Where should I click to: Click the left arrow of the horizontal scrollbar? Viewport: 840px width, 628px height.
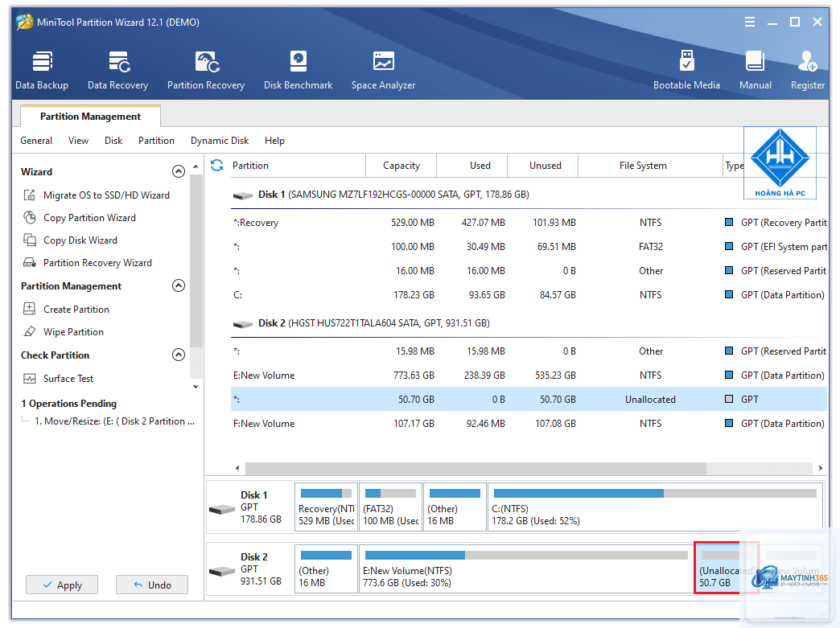tap(237, 469)
